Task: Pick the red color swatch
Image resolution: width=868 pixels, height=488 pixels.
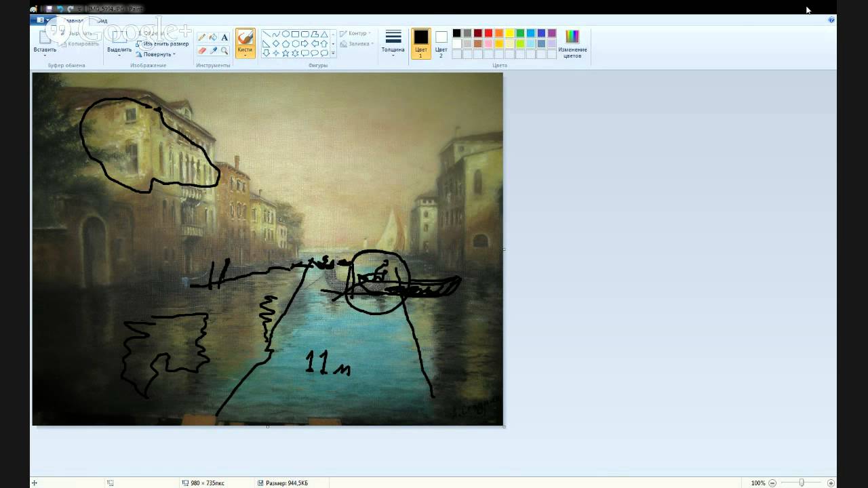Action: click(x=488, y=33)
